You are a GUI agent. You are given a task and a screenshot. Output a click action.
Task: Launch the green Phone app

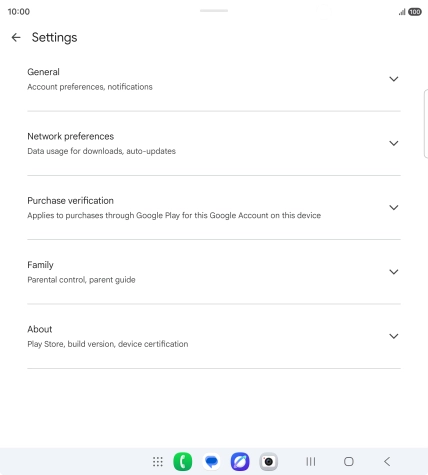click(183, 462)
